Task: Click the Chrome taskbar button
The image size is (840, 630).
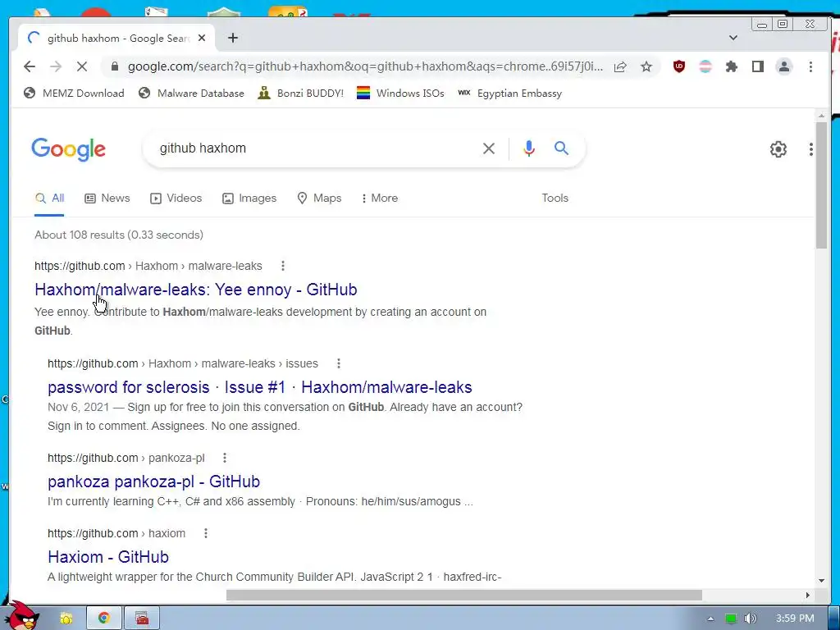Action: coord(104,619)
